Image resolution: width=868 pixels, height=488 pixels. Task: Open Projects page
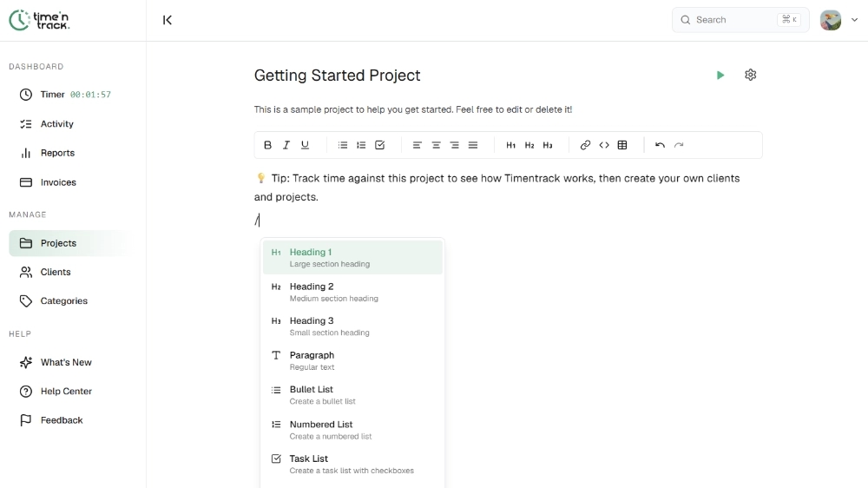click(x=71, y=243)
